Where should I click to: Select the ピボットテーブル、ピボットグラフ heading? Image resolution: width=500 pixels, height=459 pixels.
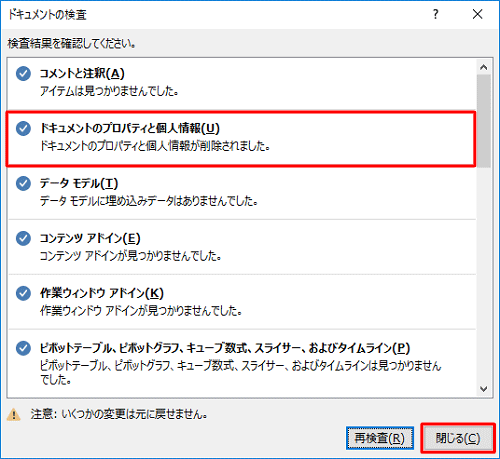[225, 348]
